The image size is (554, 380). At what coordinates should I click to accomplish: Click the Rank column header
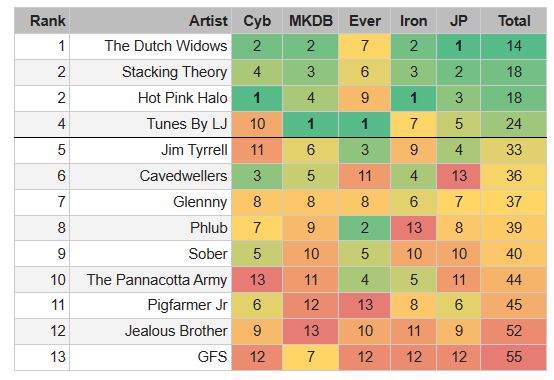(x=42, y=21)
